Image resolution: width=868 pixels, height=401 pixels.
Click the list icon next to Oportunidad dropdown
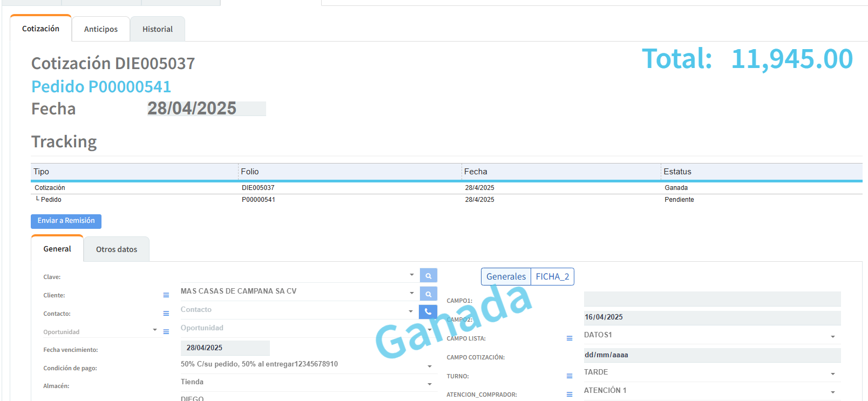point(166,332)
